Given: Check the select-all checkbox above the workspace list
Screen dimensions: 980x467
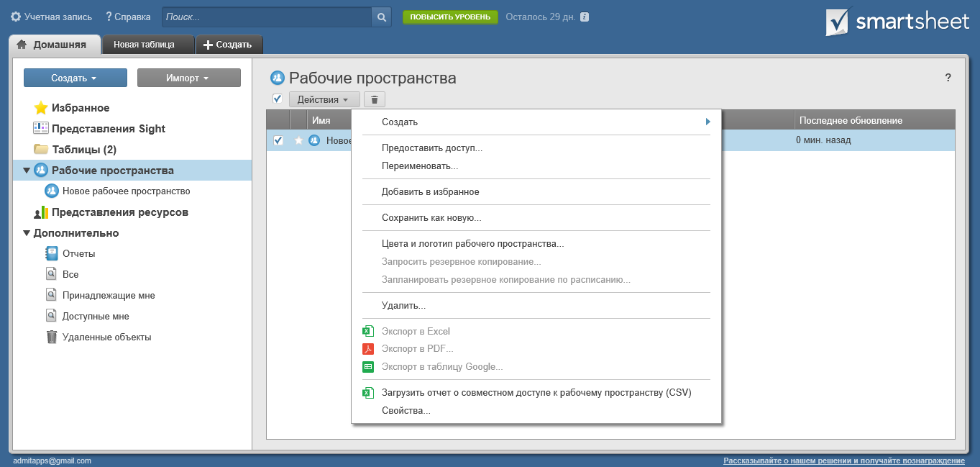Looking at the screenshot, I should click(278, 99).
